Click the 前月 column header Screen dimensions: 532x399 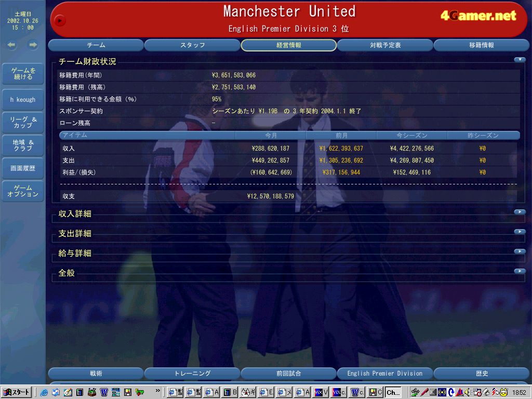[341, 136]
